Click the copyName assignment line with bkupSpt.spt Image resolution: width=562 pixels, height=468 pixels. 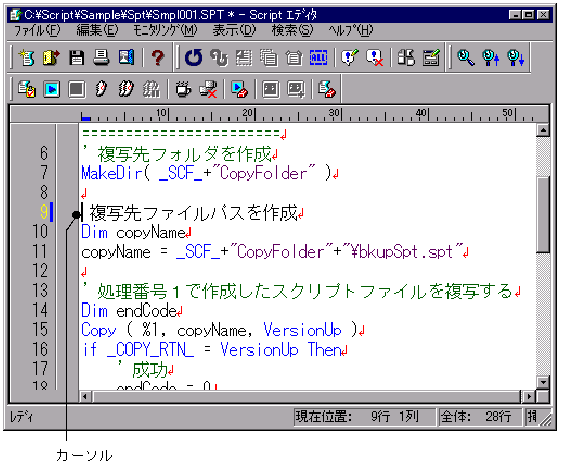(x=275, y=252)
